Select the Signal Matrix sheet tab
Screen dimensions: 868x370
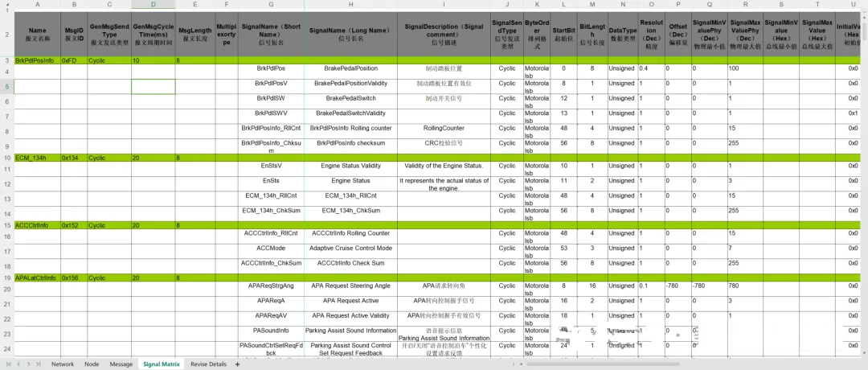tap(161, 364)
